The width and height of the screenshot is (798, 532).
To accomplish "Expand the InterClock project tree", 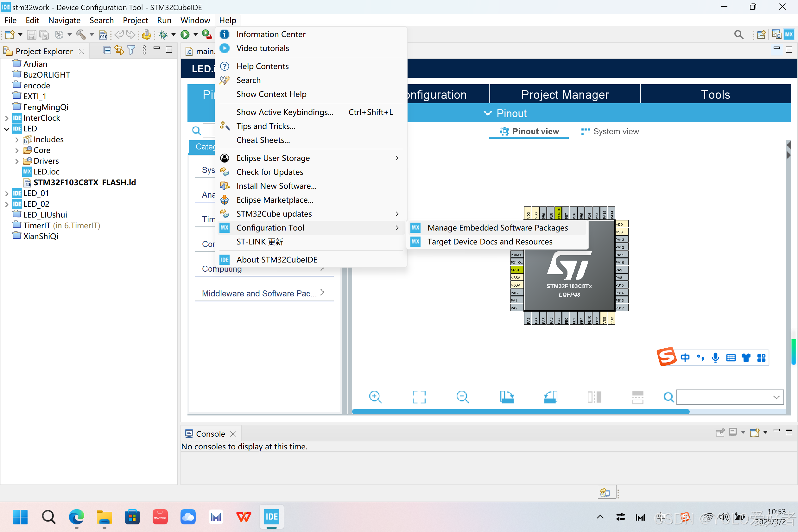I will coord(7,118).
